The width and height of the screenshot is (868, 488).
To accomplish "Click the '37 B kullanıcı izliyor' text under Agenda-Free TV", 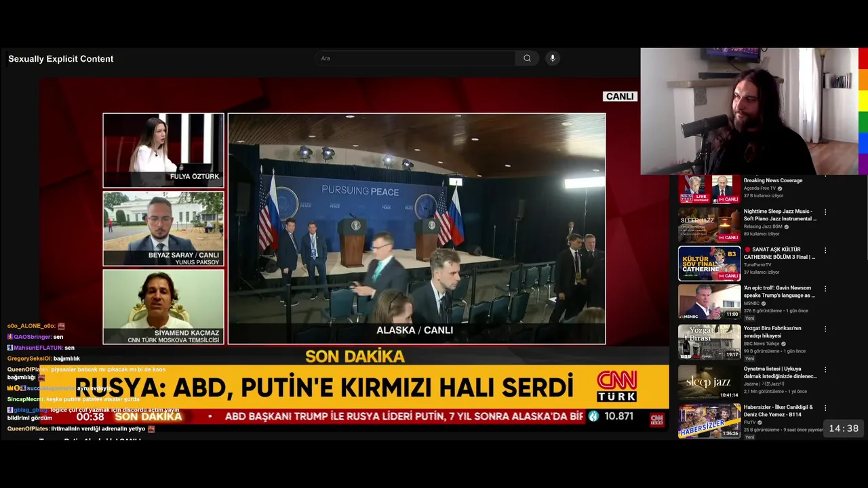I will [x=764, y=196].
